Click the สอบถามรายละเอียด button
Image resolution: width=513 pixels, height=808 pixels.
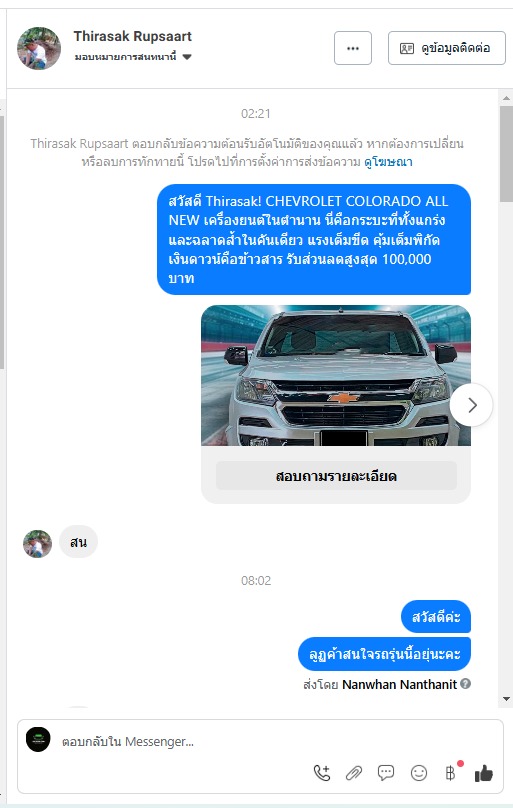click(336, 476)
